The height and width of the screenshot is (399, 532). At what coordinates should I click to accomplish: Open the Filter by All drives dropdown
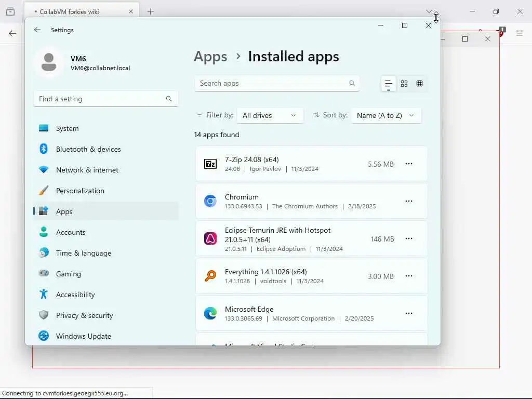point(270,115)
